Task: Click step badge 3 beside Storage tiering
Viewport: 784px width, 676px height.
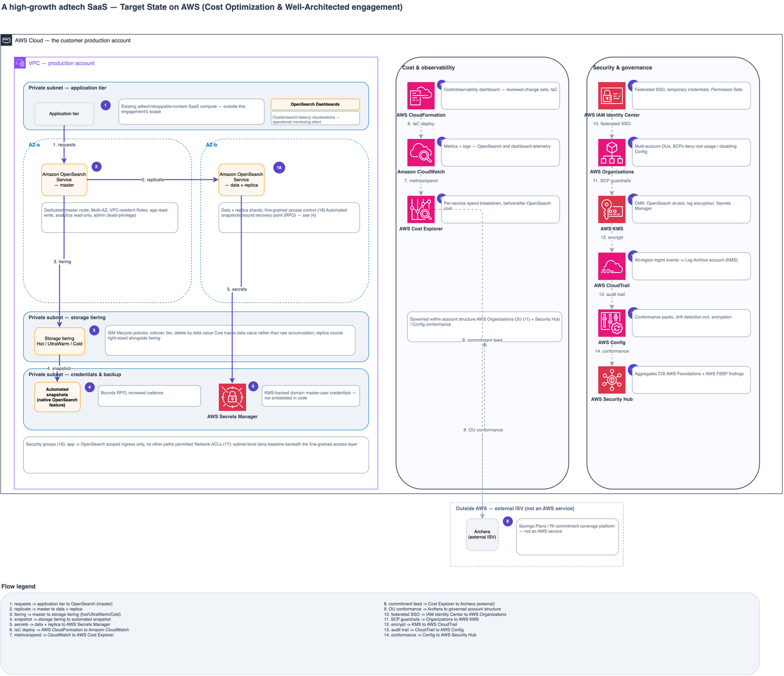Action: coord(94,330)
